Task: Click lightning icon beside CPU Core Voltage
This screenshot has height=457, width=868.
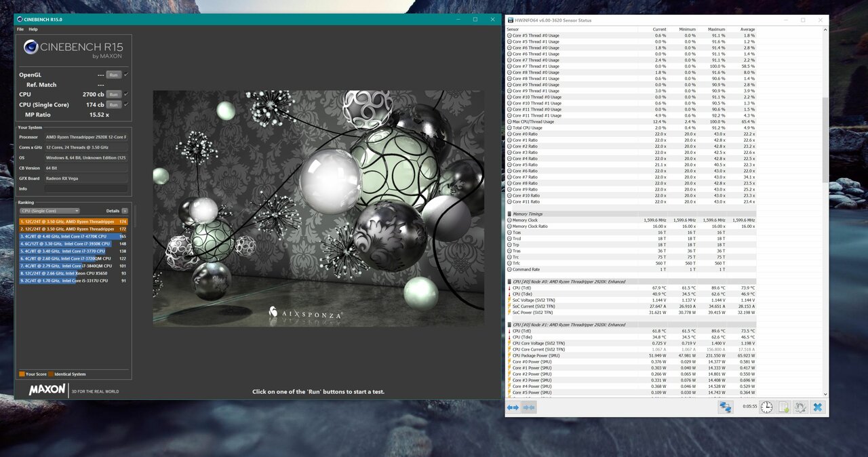Action: (509, 343)
